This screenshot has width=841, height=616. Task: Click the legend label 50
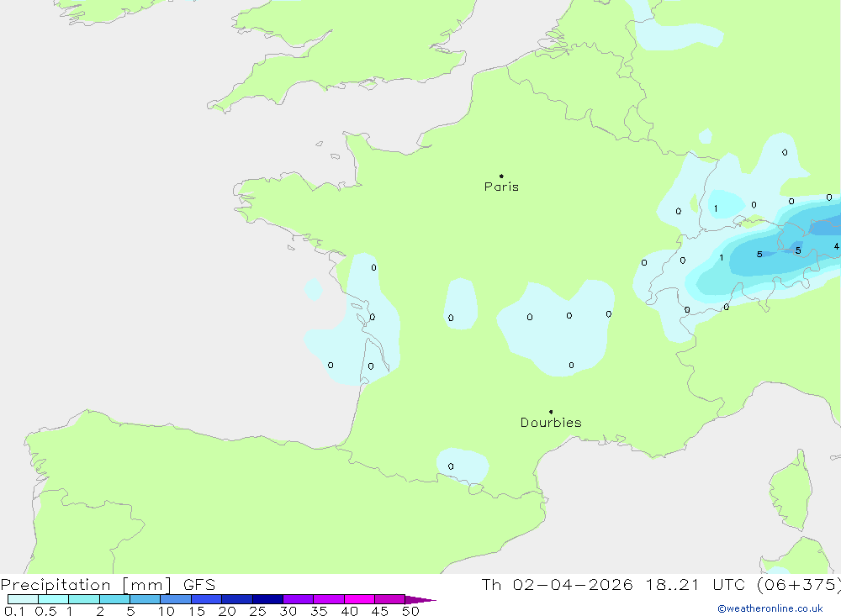tap(410, 612)
